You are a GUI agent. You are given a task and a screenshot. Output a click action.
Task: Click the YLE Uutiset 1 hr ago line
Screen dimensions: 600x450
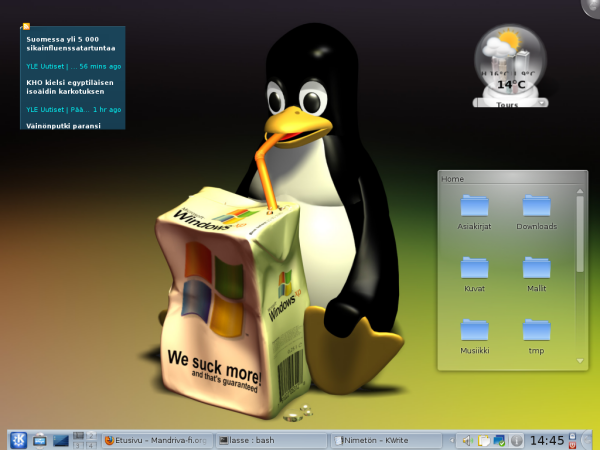[x=73, y=109]
